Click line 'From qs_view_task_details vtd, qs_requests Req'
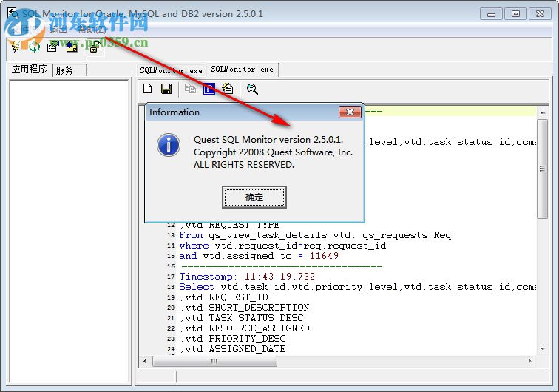 tap(315, 235)
